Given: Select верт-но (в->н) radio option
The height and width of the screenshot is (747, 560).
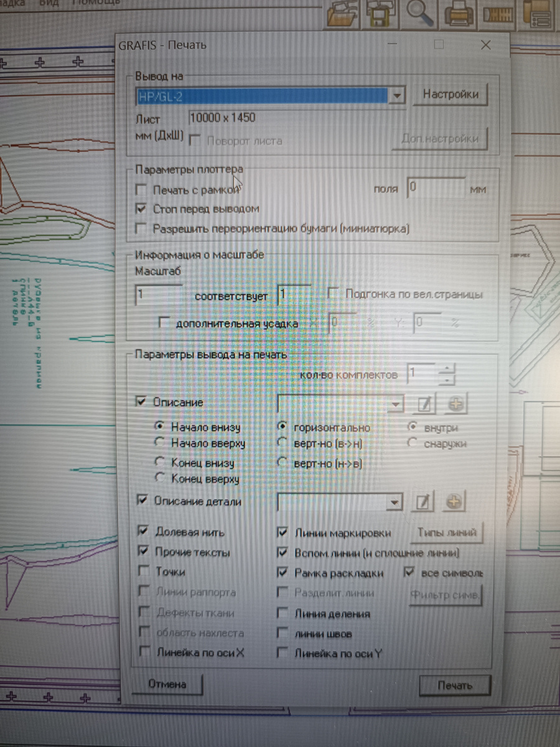Looking at the screenshot, I should 282,443.
